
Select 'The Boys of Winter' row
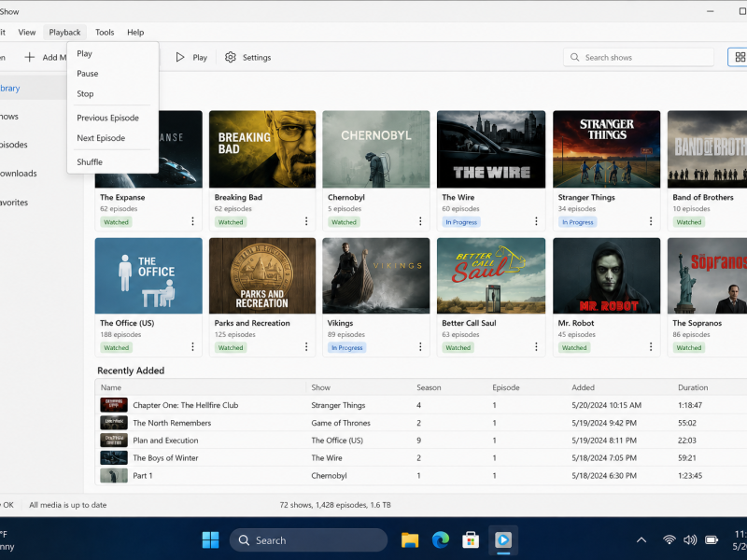pos(421,458)
